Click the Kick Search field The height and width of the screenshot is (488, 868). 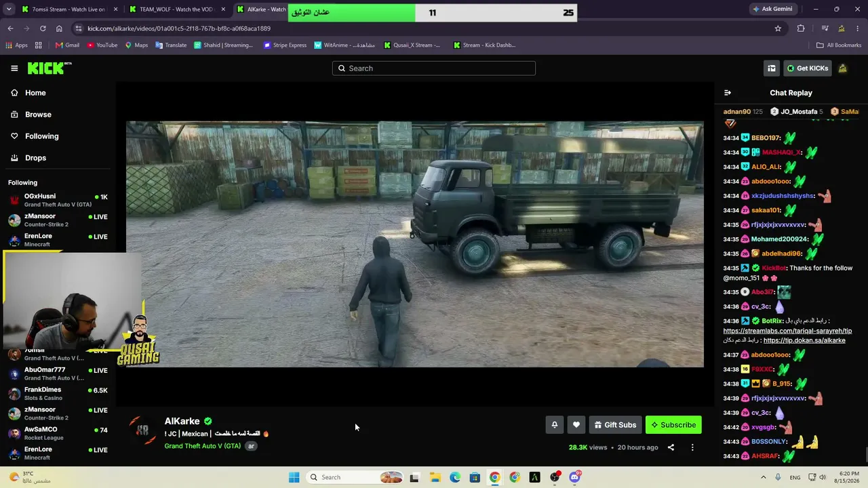tap(434, 68)
